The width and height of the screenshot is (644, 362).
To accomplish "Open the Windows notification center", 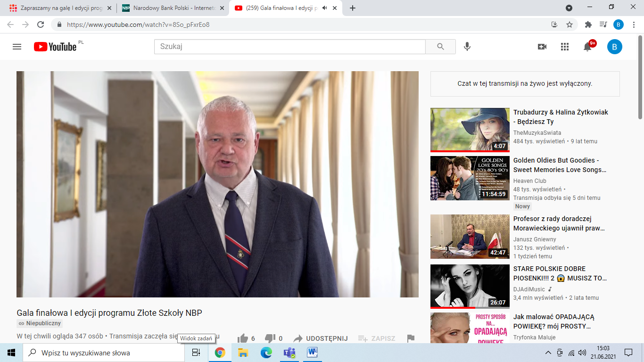I will 628,353.
